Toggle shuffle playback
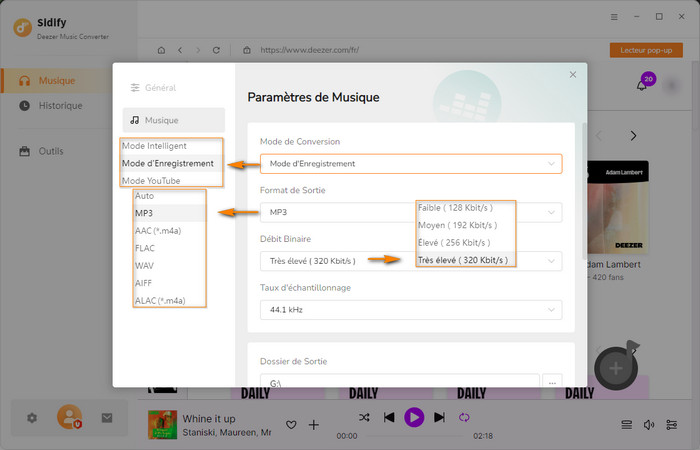This screenshot has width=700, height=450. coord(364,417)
